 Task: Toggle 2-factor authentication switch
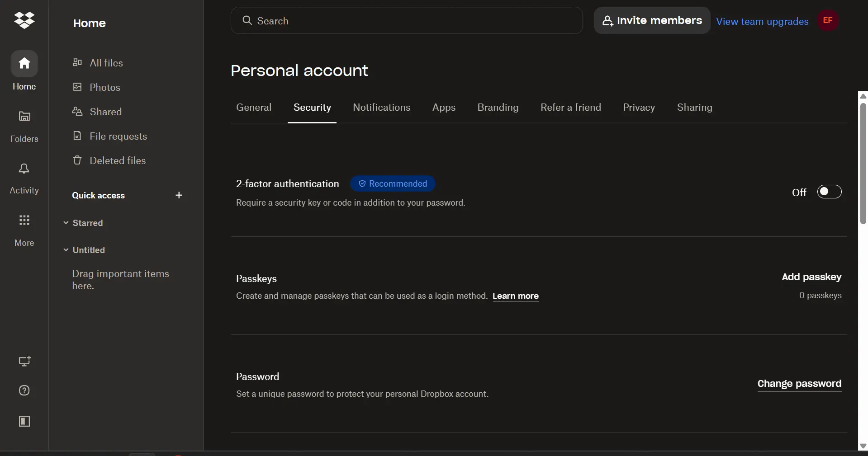(830, 192)
